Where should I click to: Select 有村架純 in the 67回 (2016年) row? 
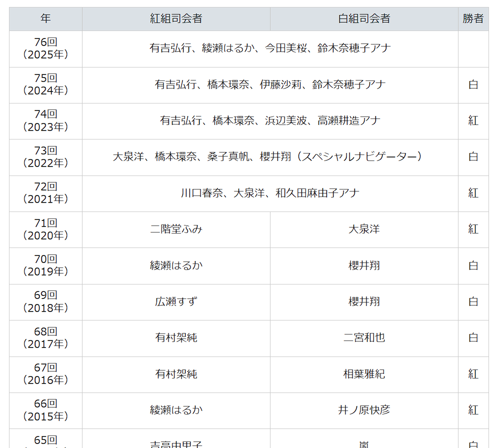[x=176, y=374]
